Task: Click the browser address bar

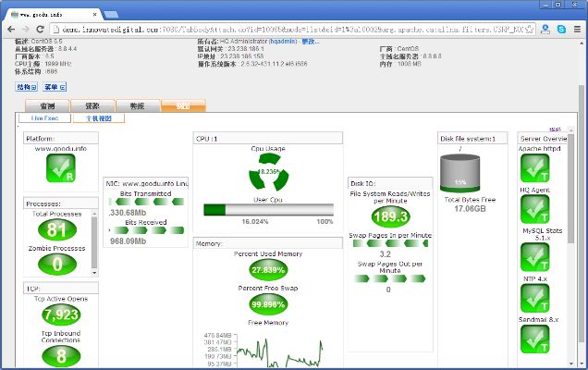Action: (292, 30)
